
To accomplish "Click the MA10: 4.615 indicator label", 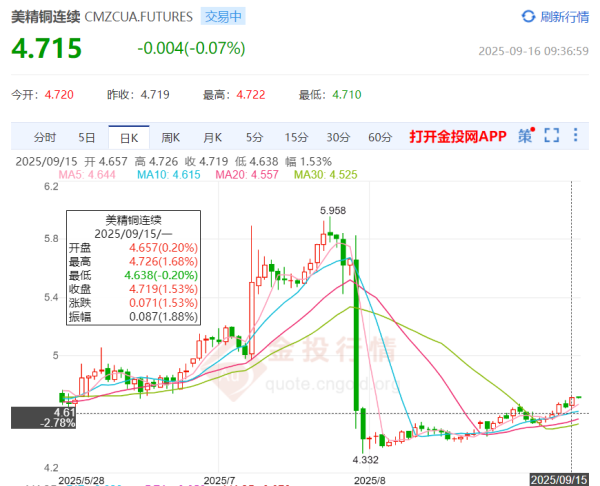I will (x=169, y=175).
